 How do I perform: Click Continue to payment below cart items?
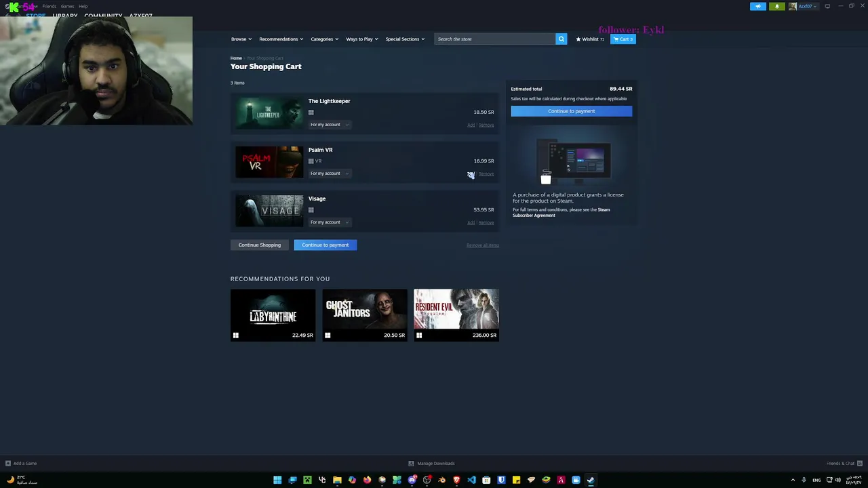pos(325,245)
